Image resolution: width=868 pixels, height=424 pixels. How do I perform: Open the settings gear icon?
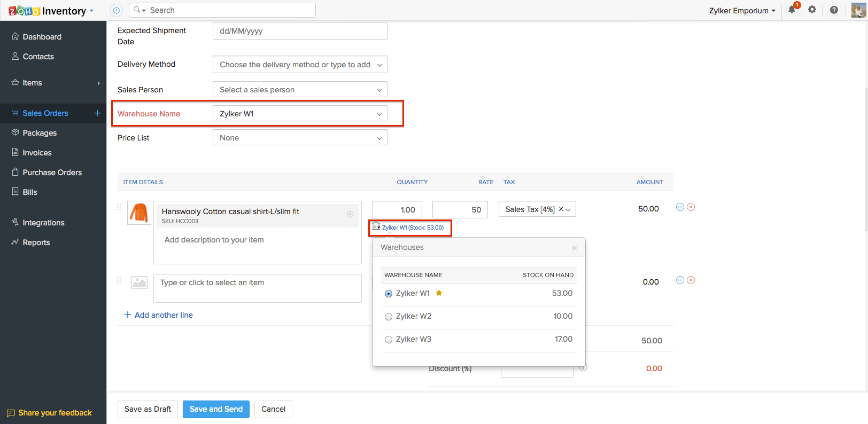tap(812, 10)
